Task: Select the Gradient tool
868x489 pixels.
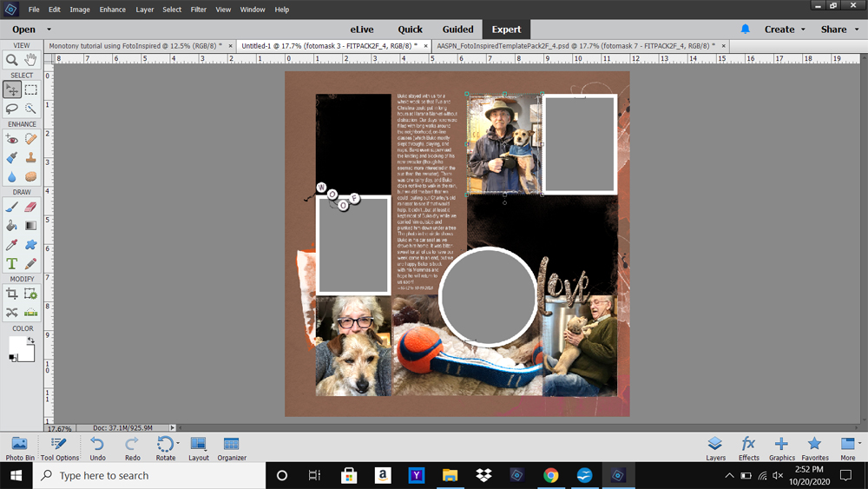Action: (31, 226)
